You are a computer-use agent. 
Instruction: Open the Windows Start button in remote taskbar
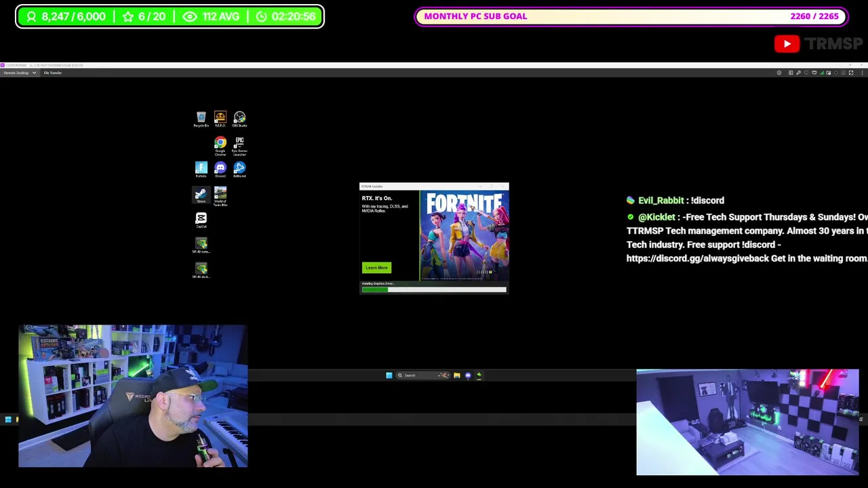(x=389, y=375)
